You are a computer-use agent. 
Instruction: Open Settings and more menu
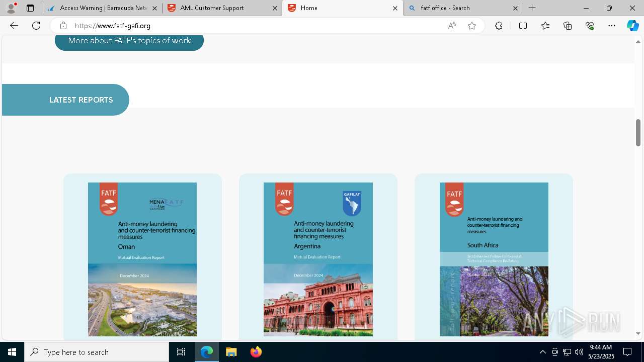(612, 26)
